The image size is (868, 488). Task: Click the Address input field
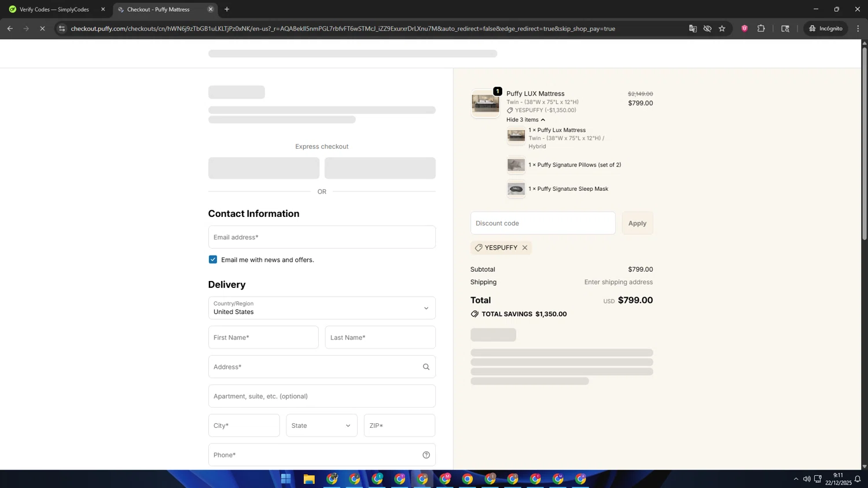tap(322, 367)
